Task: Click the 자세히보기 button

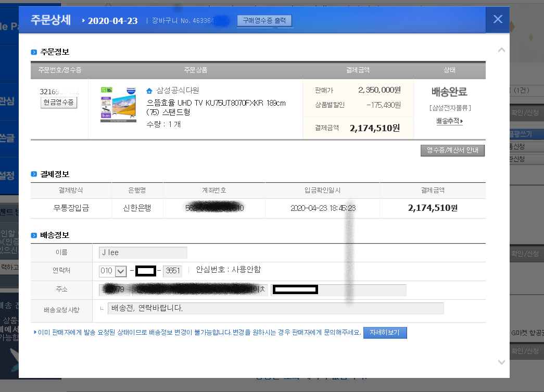Action: tap(385, 333)
